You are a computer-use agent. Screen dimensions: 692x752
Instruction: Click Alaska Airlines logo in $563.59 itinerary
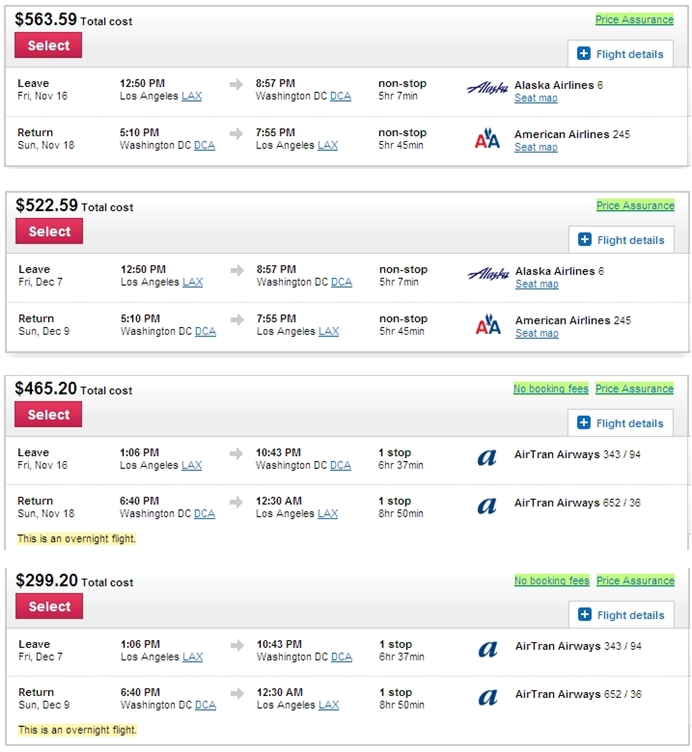(487, 88)
